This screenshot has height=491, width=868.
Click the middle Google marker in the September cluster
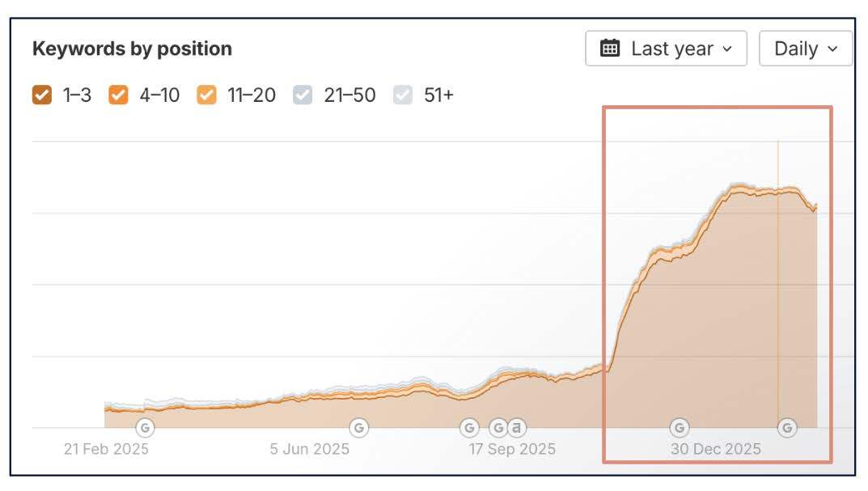point(498,427)
